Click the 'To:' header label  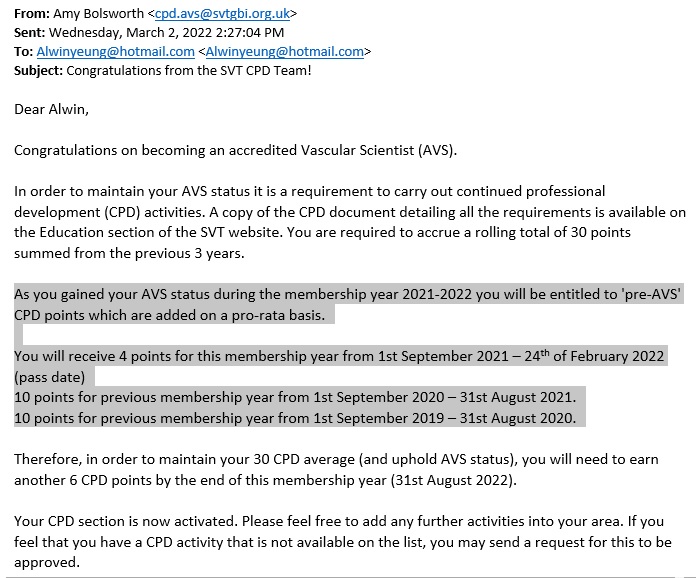[x=23, y=52]
